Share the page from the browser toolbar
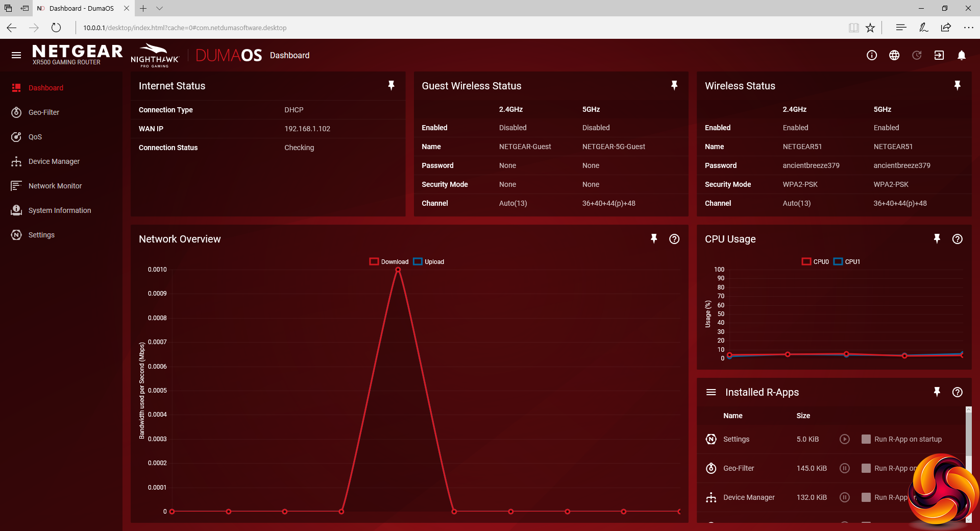 [x=946, y=28]
